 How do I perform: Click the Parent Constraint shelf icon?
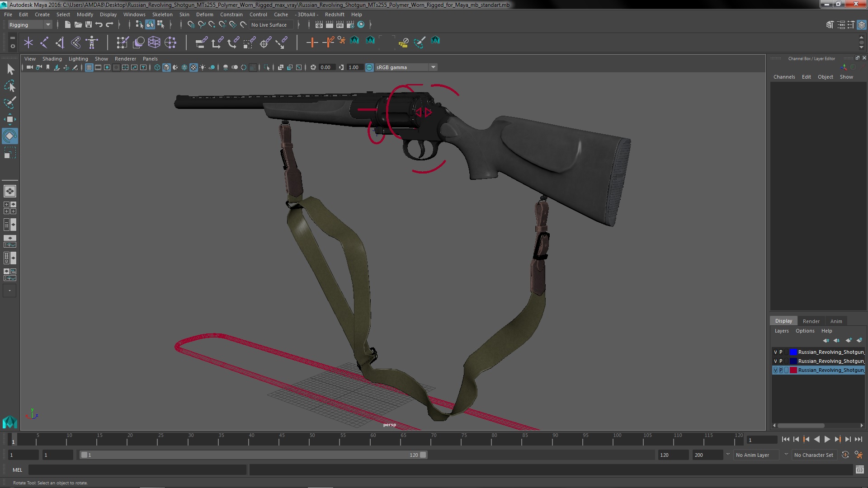(x=201, y=42)
